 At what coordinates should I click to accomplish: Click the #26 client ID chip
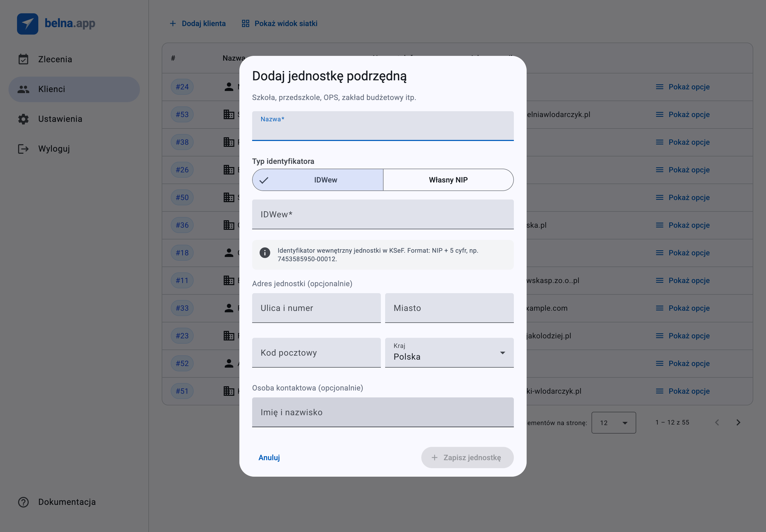182,170
